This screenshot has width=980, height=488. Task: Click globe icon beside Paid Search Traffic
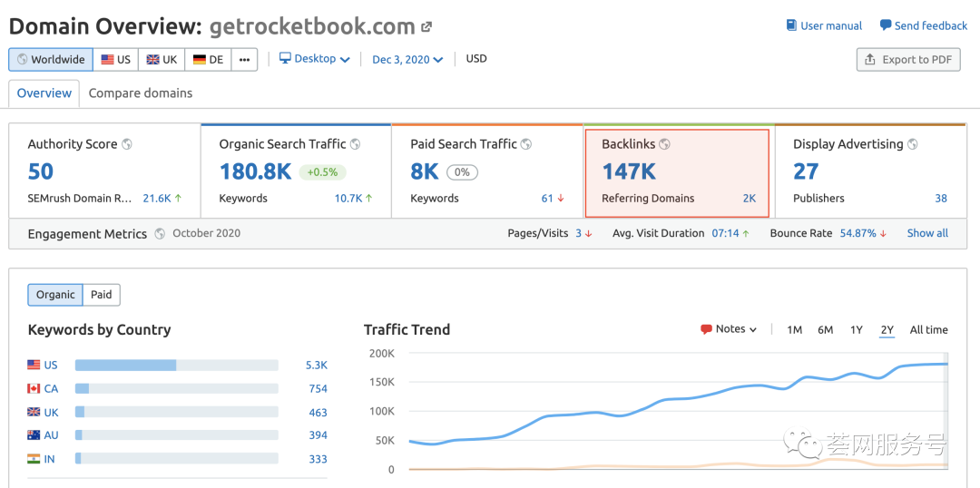click(526, 144)
